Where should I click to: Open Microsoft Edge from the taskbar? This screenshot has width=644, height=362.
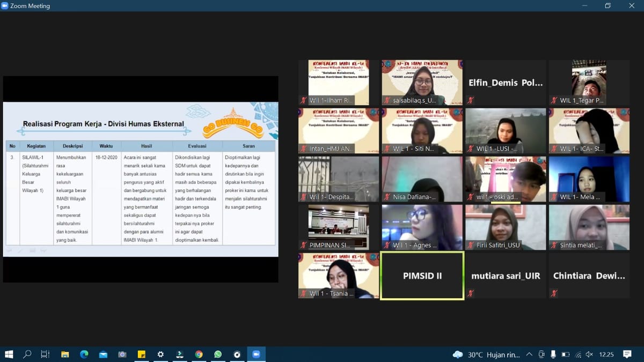click(x=84, y=354)
